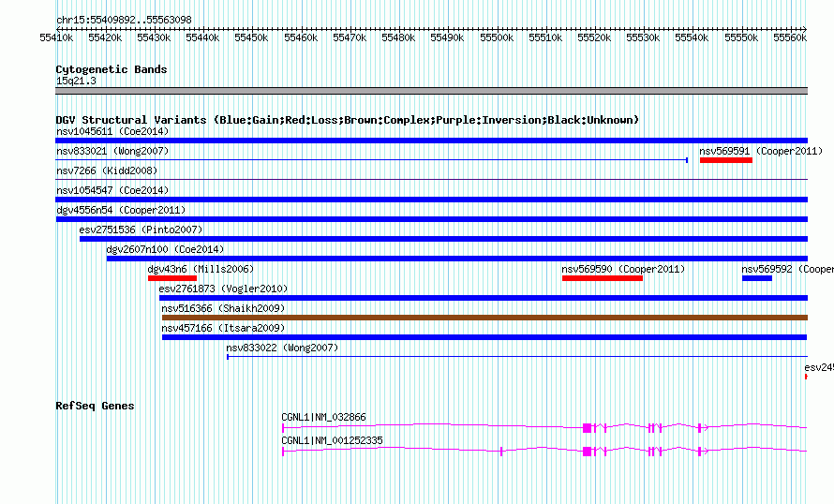
Task: Select the esv2761873 (Vogler2010) label
Action: pyautogui.click(x=223, y=289)
